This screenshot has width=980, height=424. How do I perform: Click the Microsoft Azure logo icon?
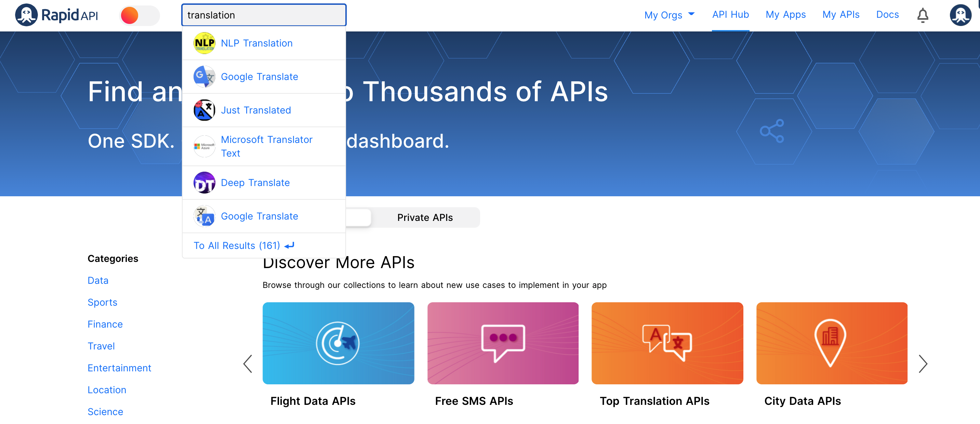coord(204,146)
